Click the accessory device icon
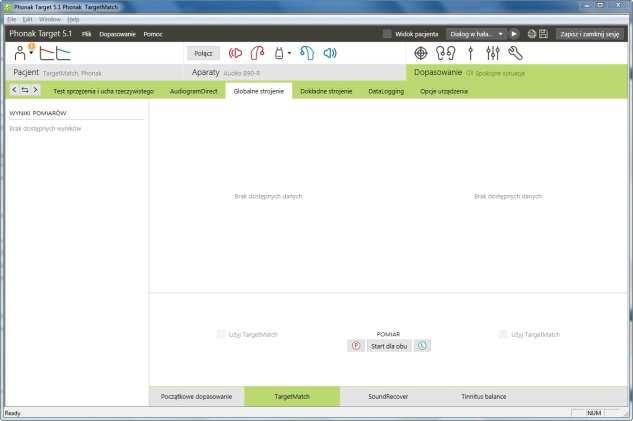 [279, 53]
